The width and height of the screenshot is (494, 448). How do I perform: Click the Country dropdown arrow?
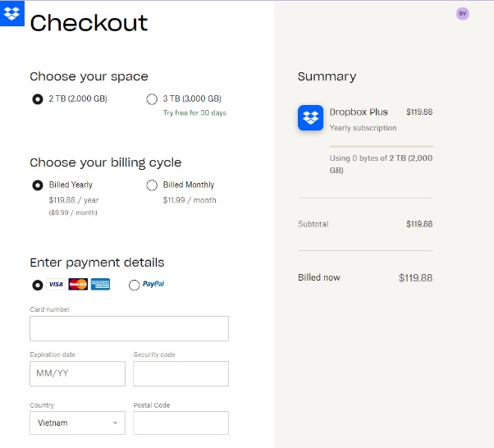[116, 423]
